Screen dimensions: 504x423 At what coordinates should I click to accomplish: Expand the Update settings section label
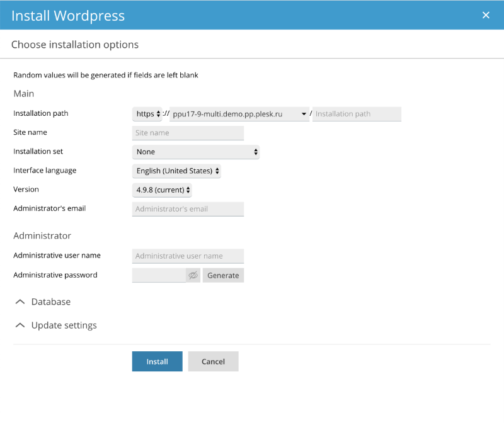64,325
